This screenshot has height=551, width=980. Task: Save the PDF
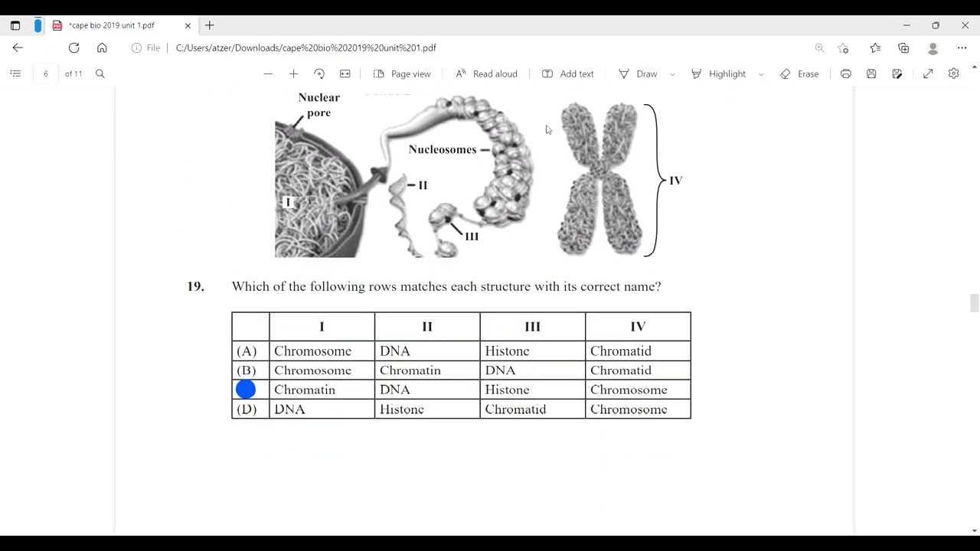[x=871, y=73]
